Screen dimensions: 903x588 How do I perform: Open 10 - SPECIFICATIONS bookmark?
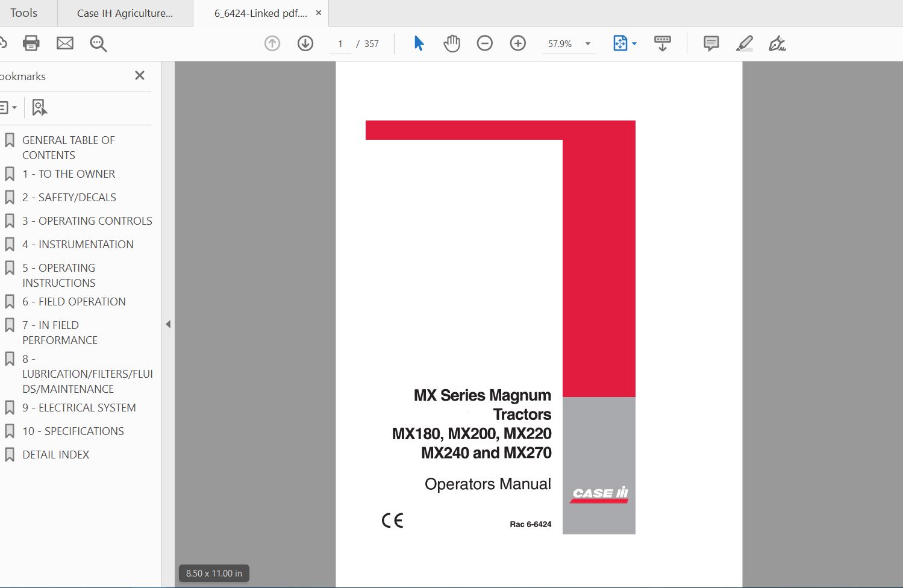point(73,431)
